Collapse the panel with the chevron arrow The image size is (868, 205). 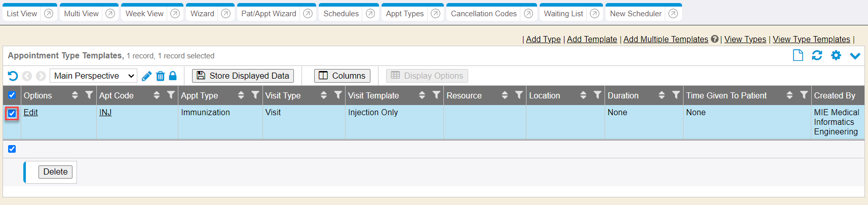click(855, 56)
